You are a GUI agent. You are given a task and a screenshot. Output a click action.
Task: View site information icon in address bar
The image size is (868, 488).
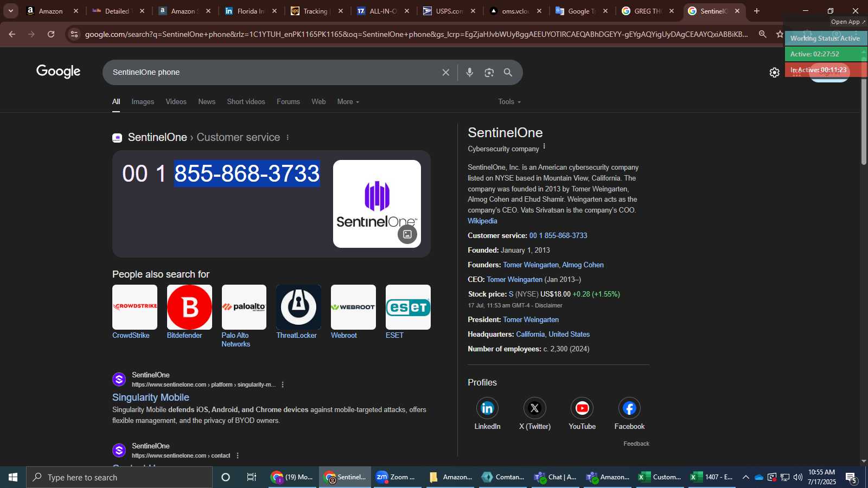pos(74,34)
